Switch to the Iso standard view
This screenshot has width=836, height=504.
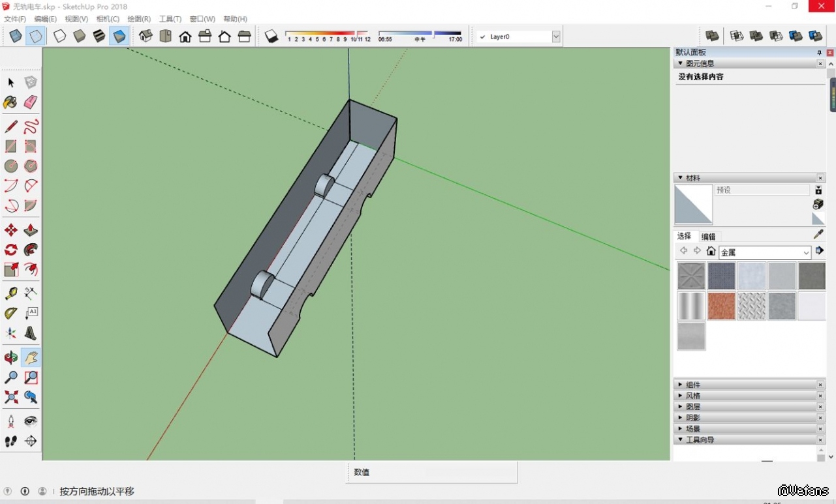click(146, 37)
